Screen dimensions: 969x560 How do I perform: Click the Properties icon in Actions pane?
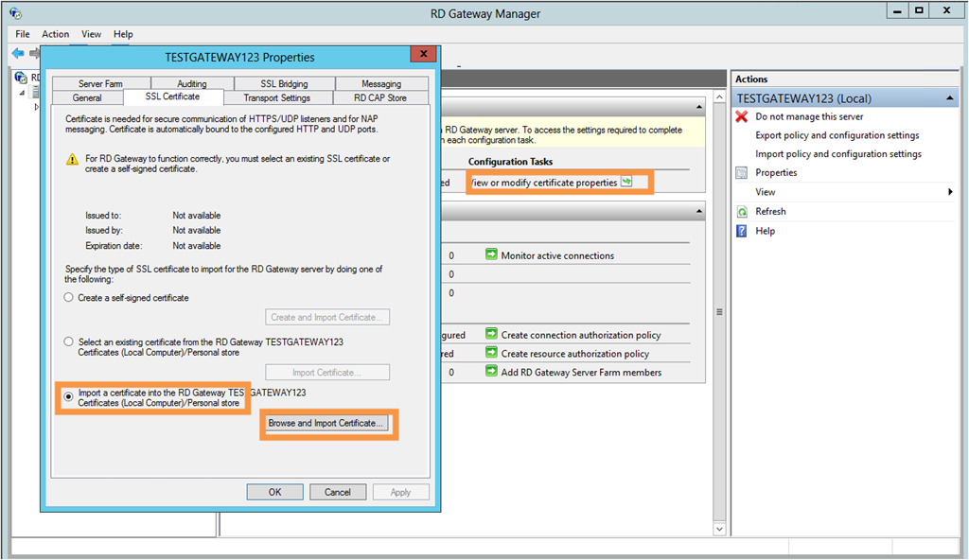(743, 173)
